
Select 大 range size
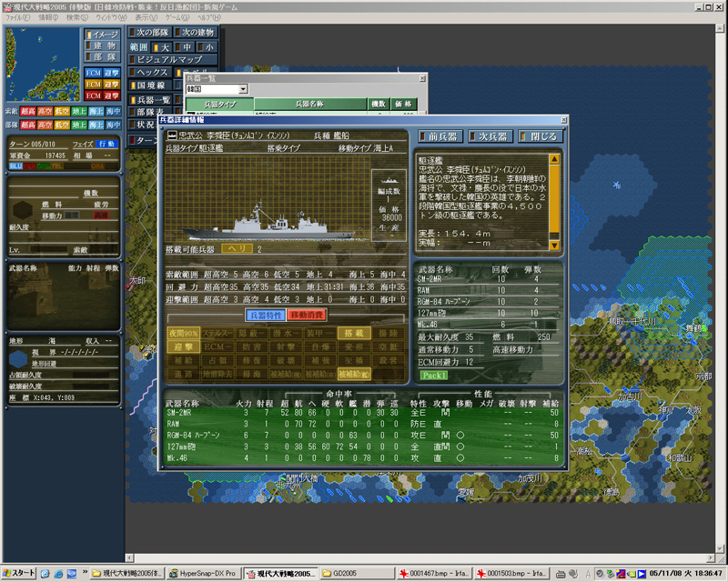click(161, 47)
